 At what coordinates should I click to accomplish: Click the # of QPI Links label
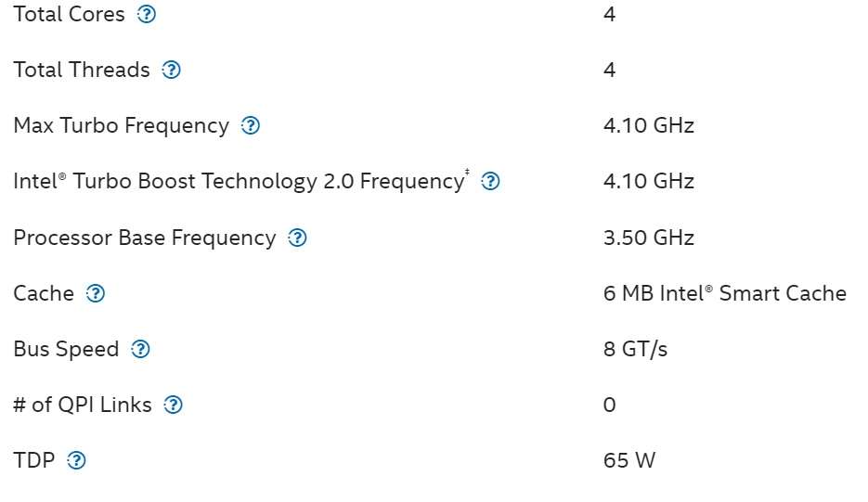(82, 405)
